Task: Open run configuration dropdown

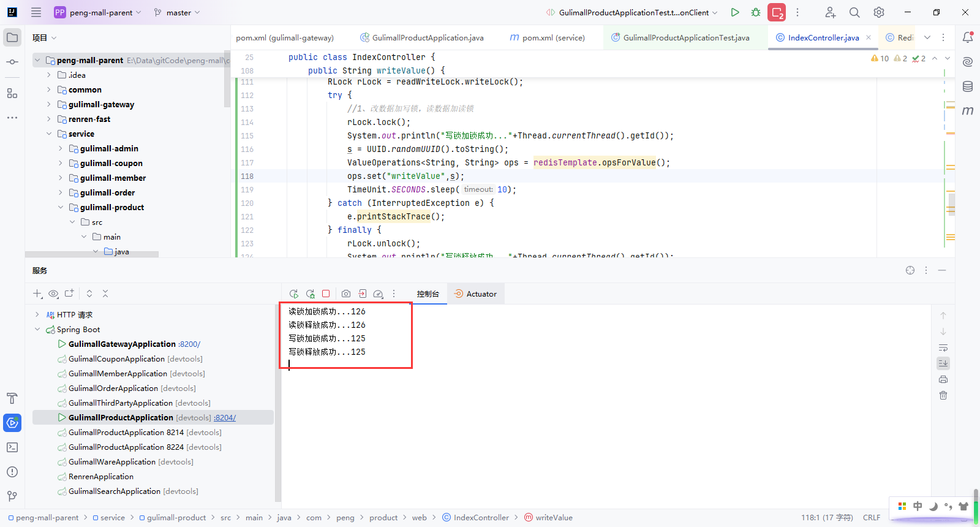Action: pyautogui.click(x=631, y=12)
